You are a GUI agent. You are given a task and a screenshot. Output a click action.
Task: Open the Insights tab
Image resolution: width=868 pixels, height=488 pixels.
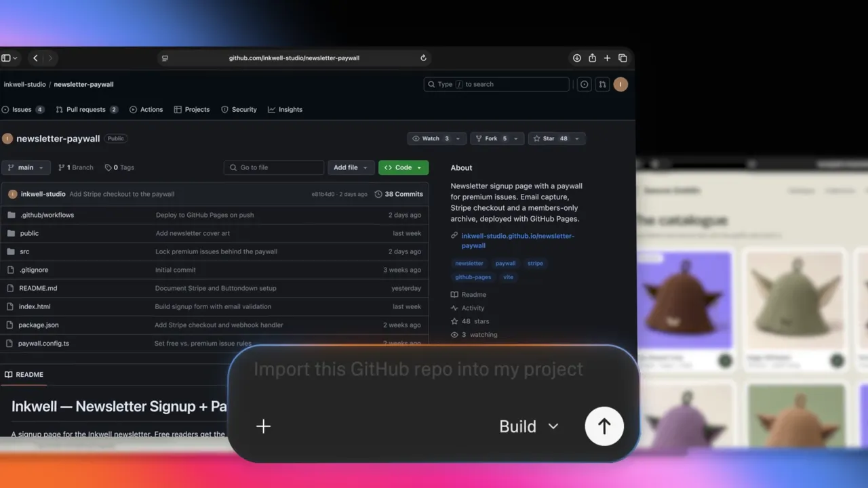[x=285, y=110]
